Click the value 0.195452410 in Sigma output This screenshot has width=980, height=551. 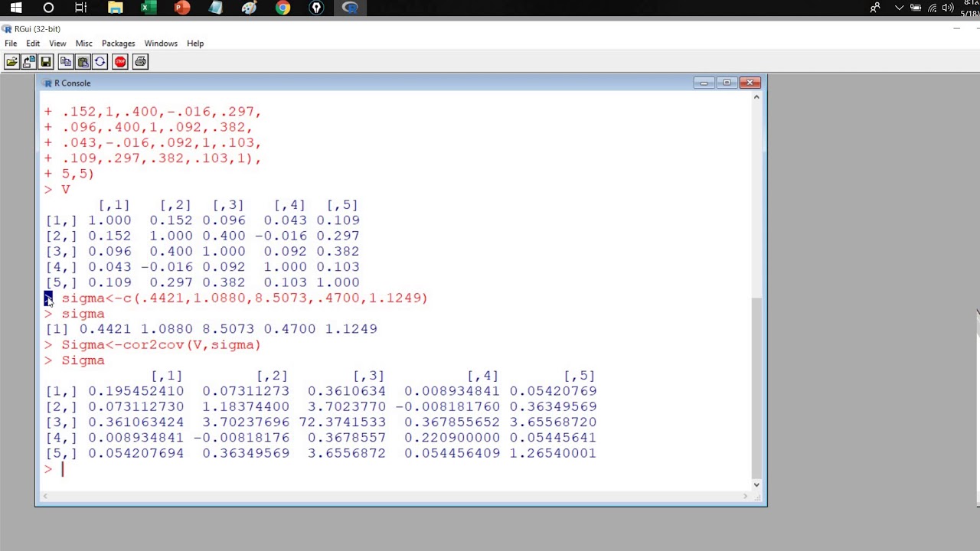click(136, 391)
